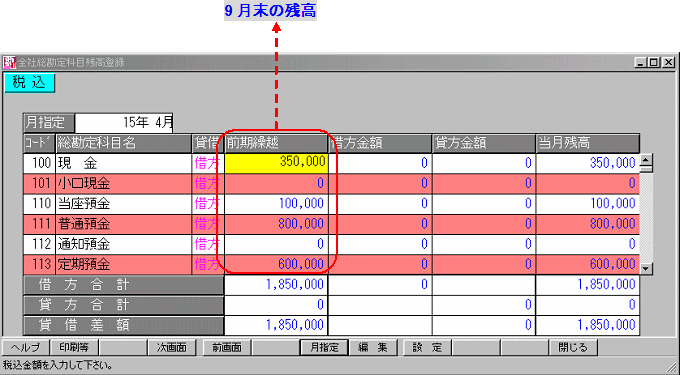This screenshot has height=375, width=680.
Task: Click the 借方 label in 現金 row
Action: (208, 163)
